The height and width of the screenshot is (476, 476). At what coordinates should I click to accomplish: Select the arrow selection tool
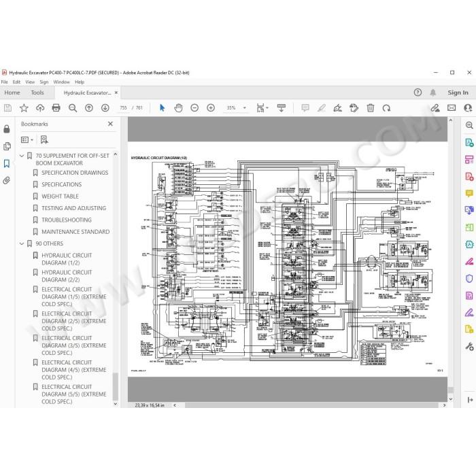(162, 107)
